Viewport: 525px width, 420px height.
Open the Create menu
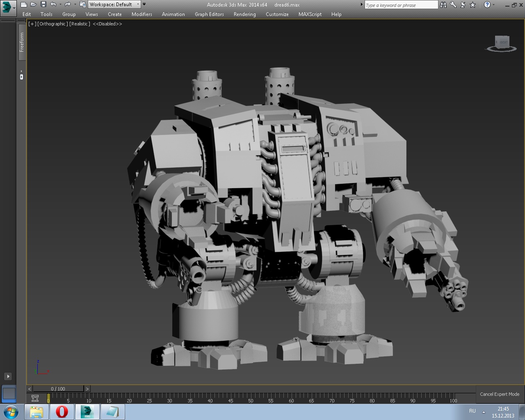(x=115, y=14)
